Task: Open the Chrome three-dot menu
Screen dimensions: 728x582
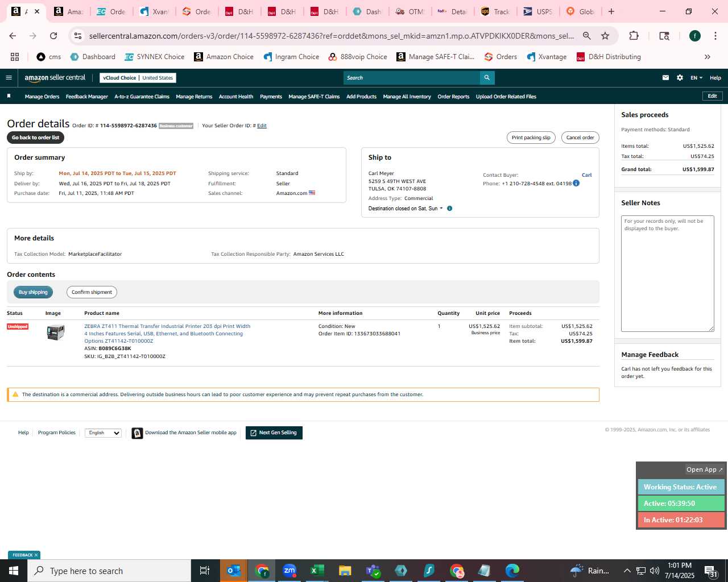Action: 715,36
